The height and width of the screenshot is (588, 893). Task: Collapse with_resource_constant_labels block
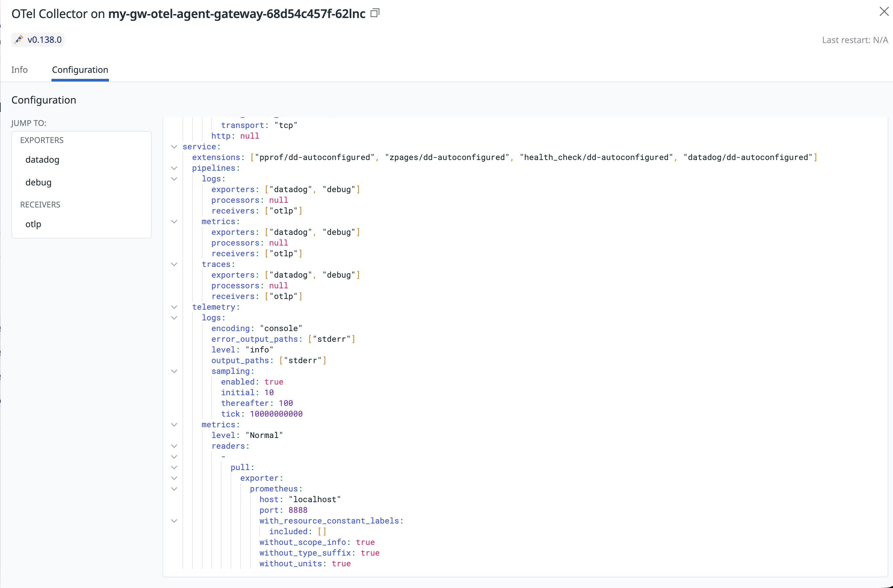174,521
